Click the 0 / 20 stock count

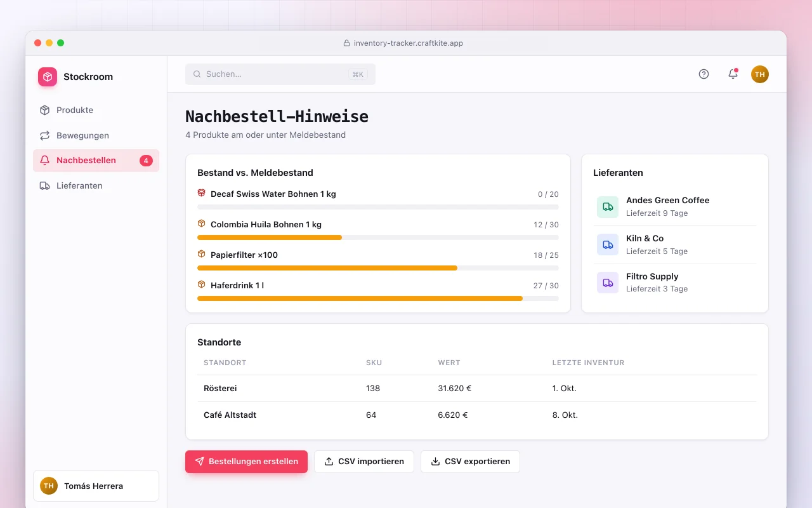pyautogui.click(x=548, y=194)
